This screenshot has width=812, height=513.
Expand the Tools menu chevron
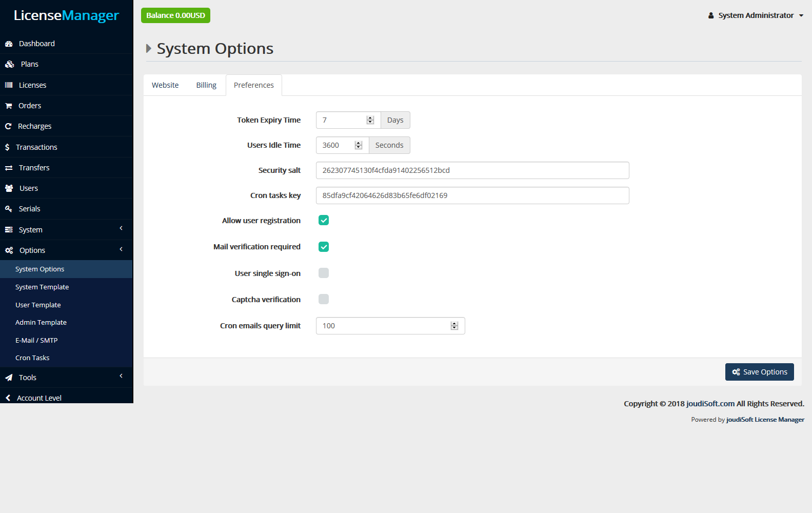tap(121, 376)
